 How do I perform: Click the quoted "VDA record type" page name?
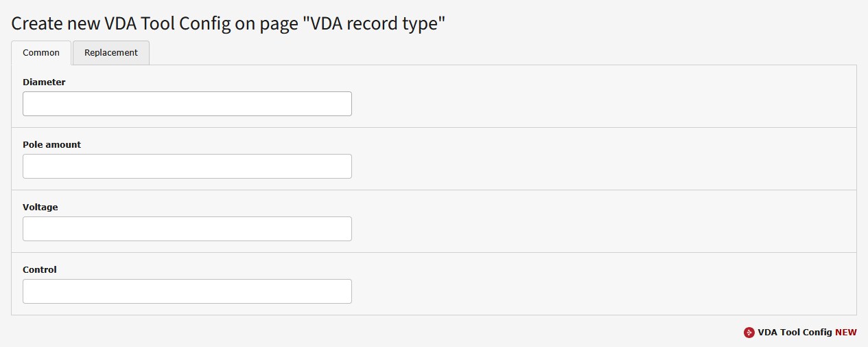click(x=377, y=23)
